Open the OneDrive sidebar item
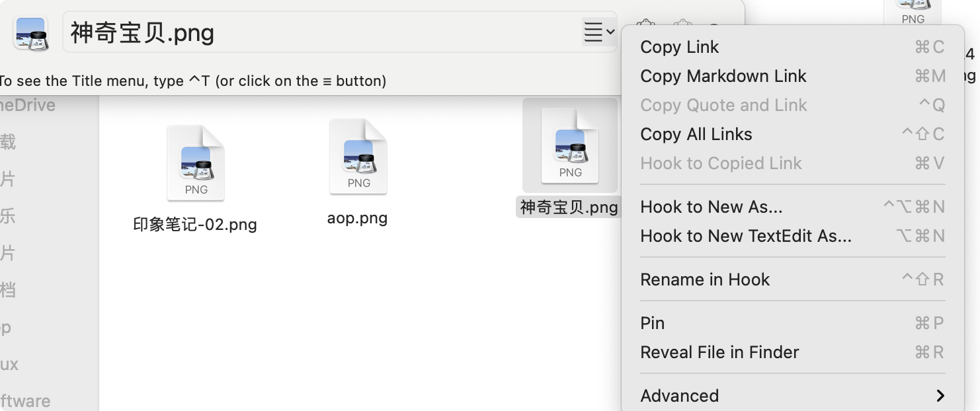The width and height of the screenshot is (980, 411). point(28,105)
